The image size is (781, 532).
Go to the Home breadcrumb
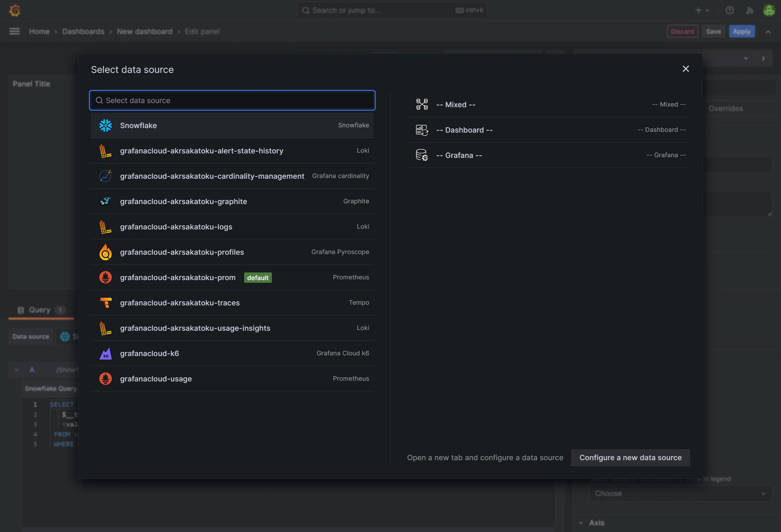coord(39,32)
